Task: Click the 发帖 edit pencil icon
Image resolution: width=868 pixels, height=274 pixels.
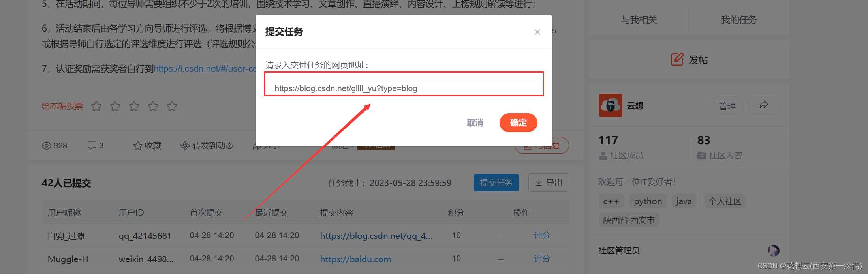Action: point(677,59)
